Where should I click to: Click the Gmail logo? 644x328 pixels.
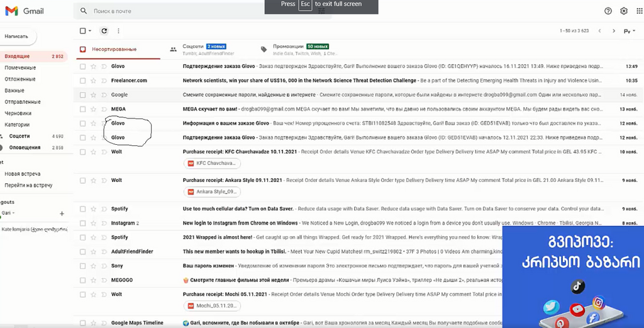point(25,11)
